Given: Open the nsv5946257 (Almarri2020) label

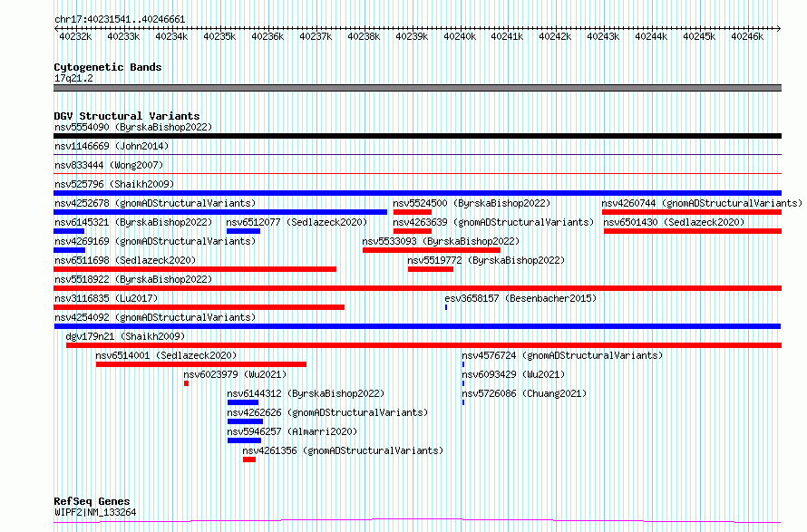Looking at the screenshot, I should click(292, 431).
